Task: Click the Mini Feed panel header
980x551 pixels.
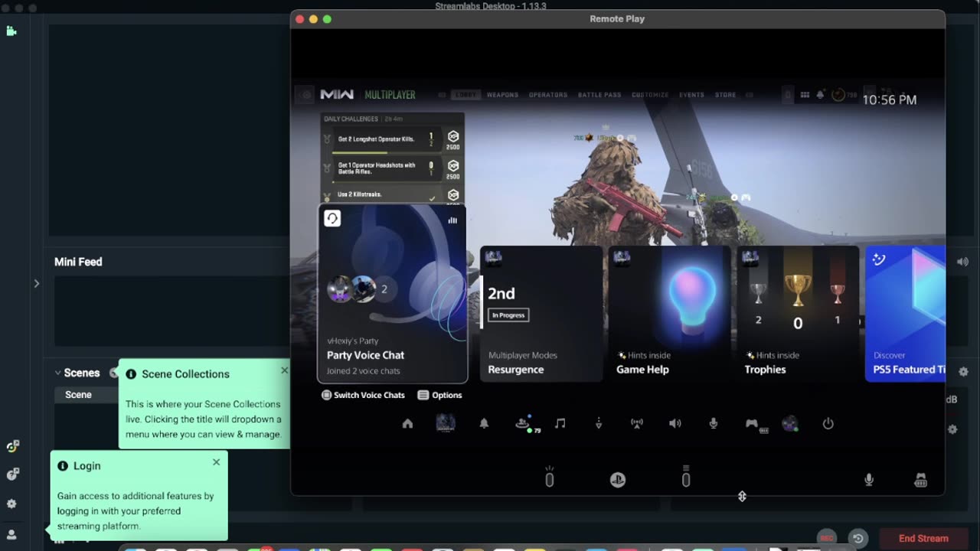Action: [78, 262]
